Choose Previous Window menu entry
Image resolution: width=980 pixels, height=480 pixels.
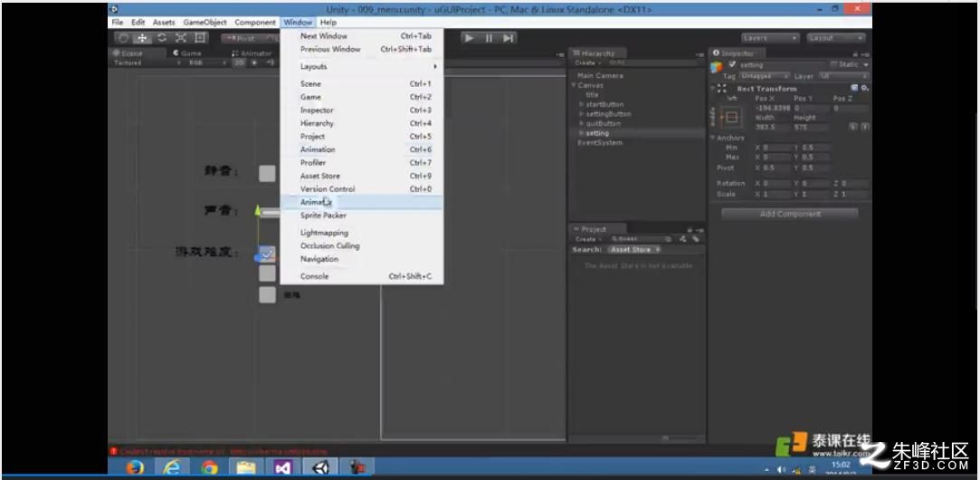coord(362,49)
